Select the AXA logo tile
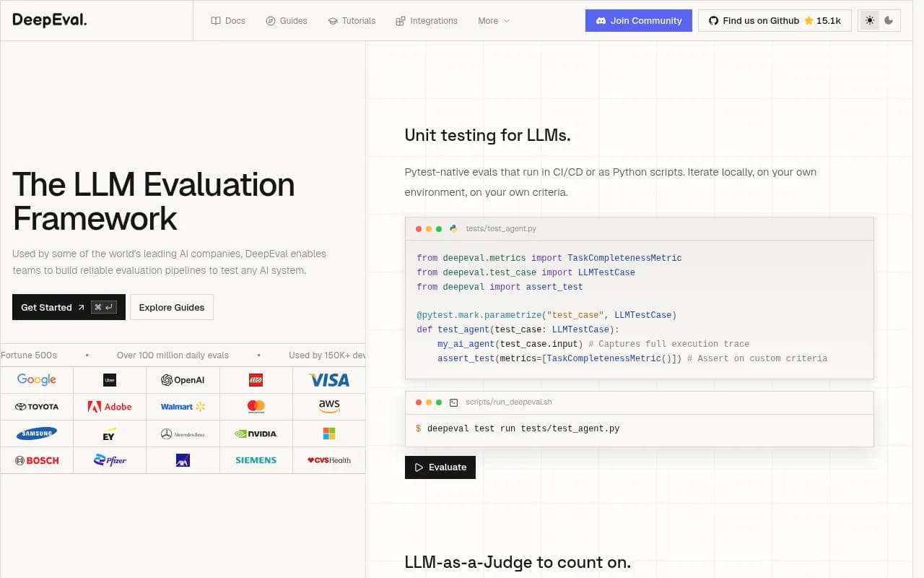Screen dimensions: 924x578 [x=183, y=460]
